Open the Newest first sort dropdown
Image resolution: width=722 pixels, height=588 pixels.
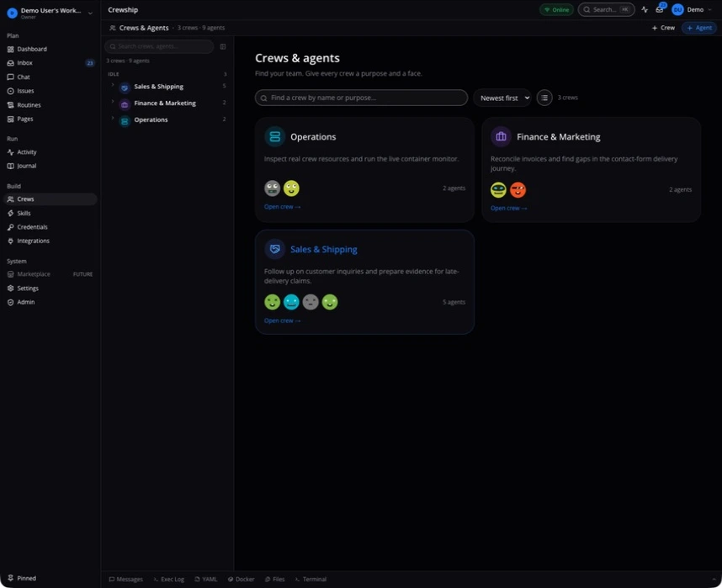(502, 98)
